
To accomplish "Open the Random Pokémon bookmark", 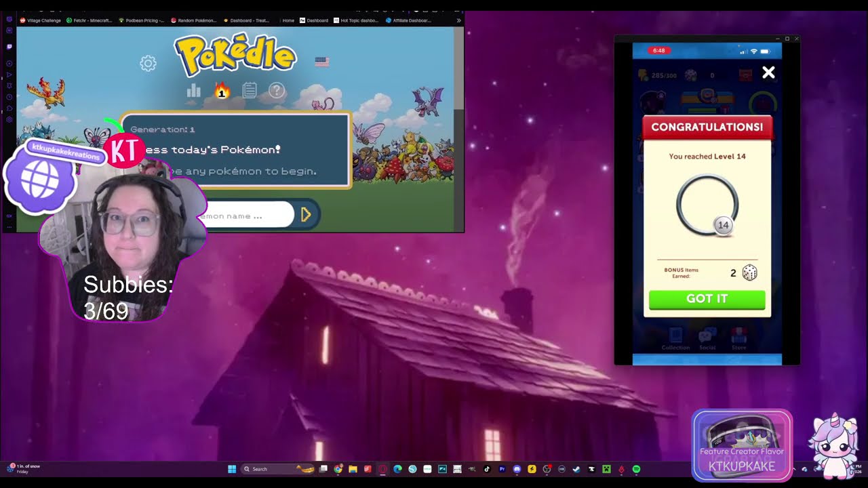I will [194, 20].
